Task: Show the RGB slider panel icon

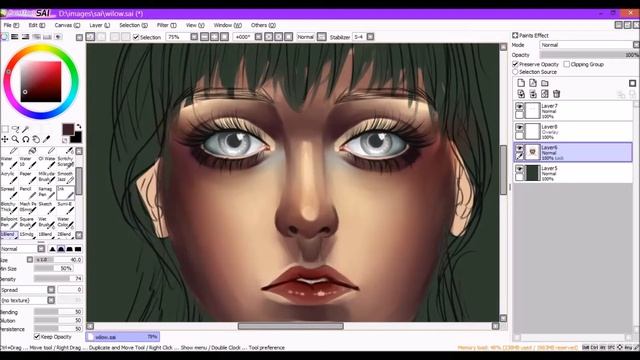Action: coord(15,37)
